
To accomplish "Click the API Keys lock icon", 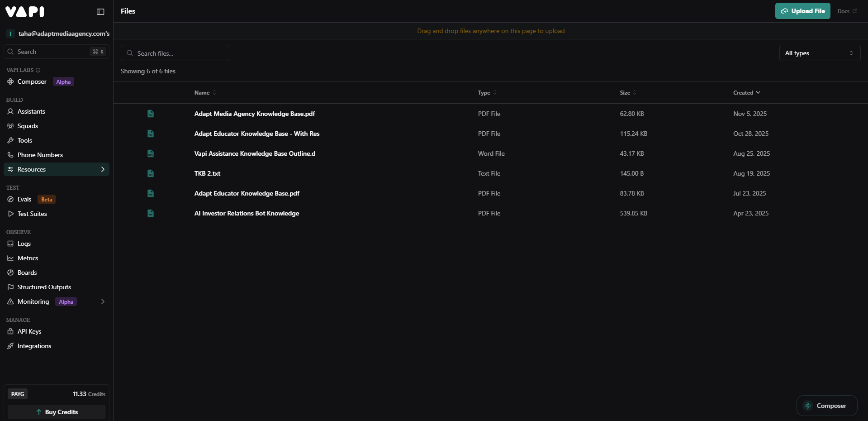I will click(10, 331).
